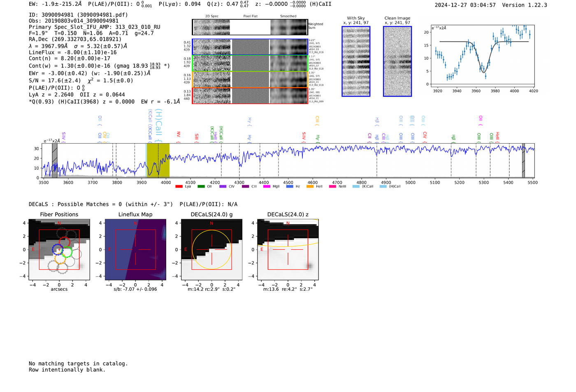Screen dimensions: 576x392
Task: Select the red-bordered 2D spectrum row
Action: pos(250,95)
